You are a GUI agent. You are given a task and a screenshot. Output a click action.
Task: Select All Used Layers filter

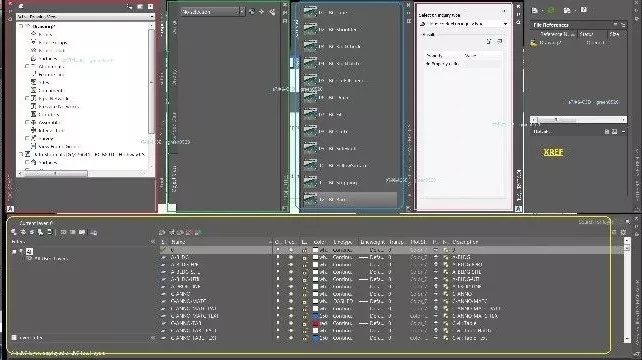[51, 258]
